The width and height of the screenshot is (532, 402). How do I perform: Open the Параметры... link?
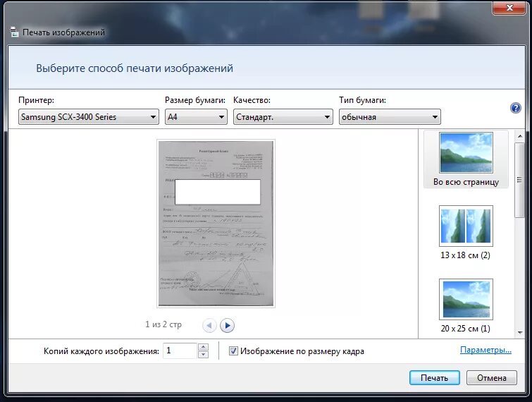[x=485, y=350]
